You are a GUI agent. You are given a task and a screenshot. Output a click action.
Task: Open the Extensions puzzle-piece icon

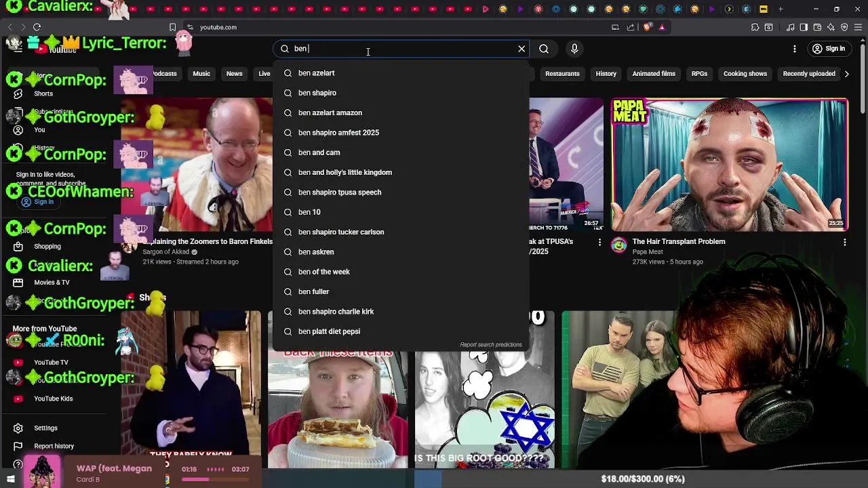point(755,27)
